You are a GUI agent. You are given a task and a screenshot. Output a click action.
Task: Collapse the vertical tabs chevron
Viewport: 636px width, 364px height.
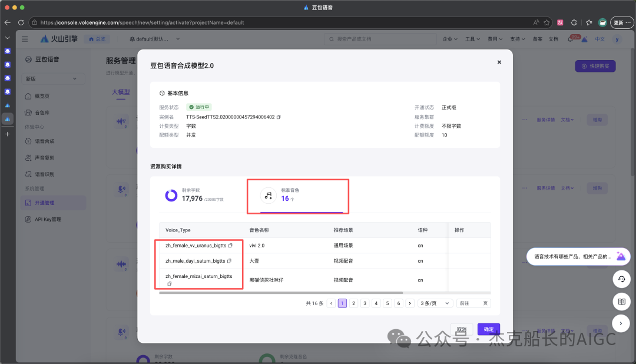point(7,38)
